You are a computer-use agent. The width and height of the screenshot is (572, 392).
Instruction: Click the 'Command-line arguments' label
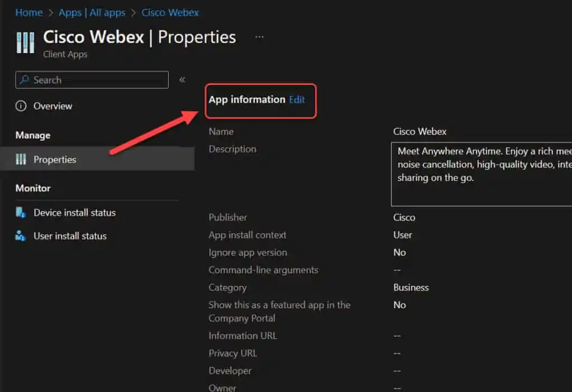coord(264,270)
